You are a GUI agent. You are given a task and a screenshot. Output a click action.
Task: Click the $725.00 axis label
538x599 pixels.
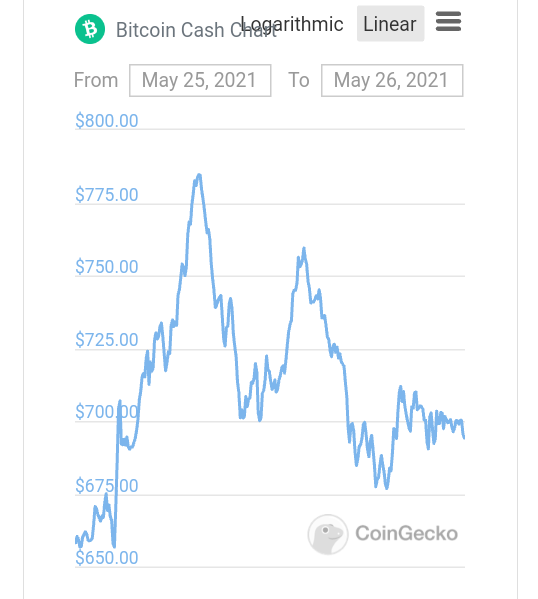(x=107, y=340)
